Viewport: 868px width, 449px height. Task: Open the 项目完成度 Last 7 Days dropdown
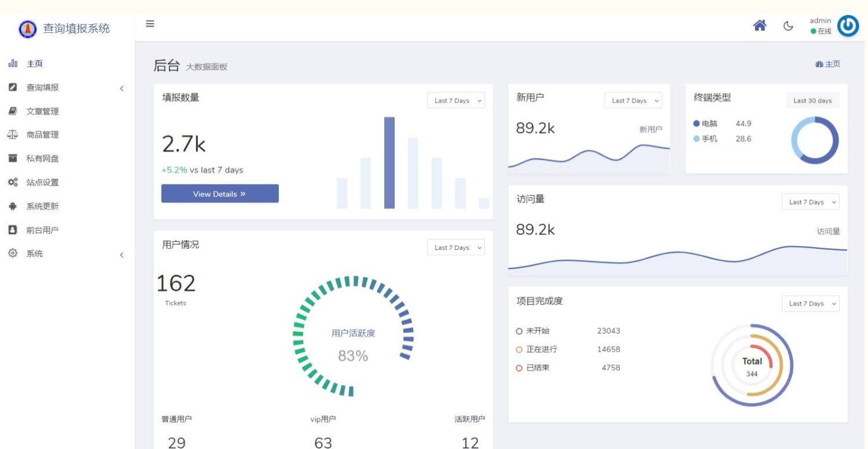811,304
